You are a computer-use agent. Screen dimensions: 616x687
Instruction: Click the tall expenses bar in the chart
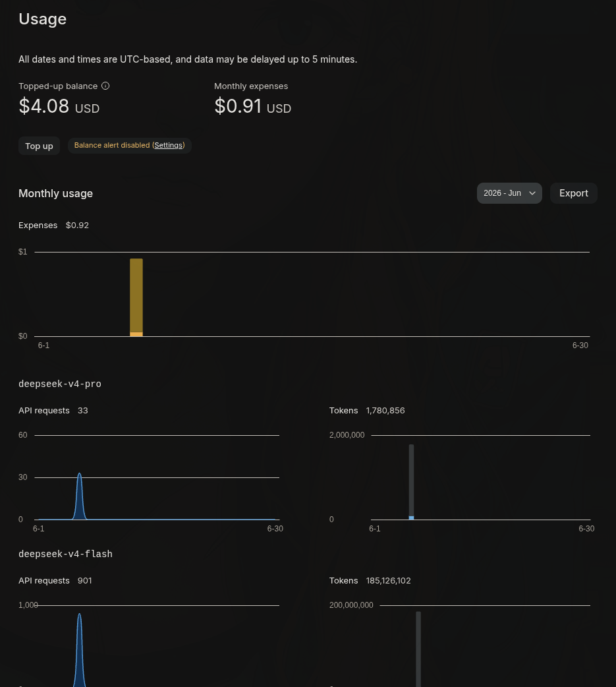coord(136,297)
